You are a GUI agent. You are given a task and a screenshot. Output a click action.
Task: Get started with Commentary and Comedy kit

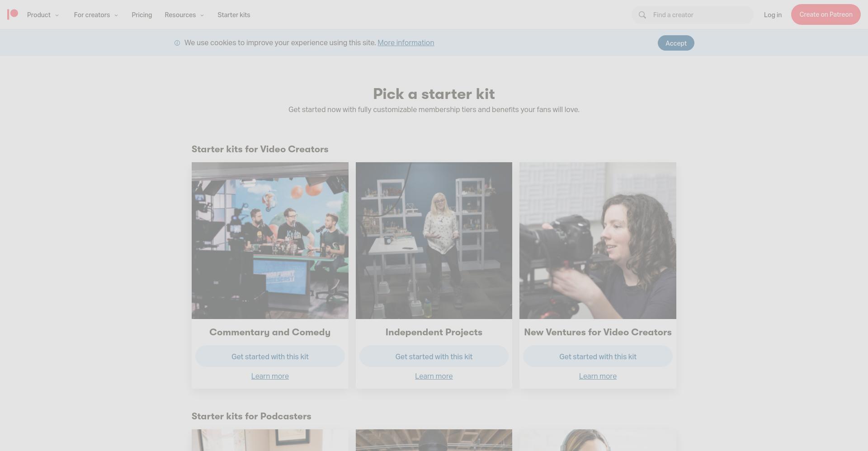pyautogui.click(x=270, y=357)
